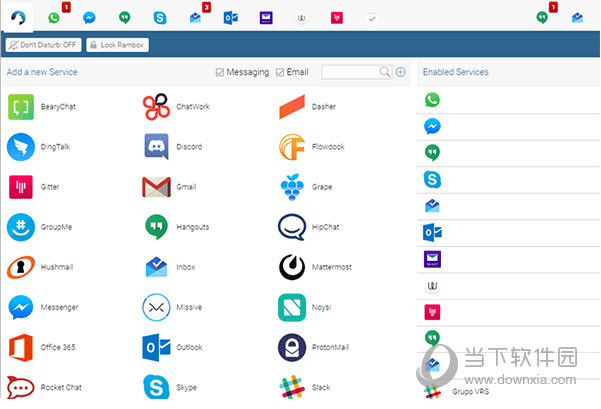This screenshot has height=409, width=601.
Task: Click the plus icon to add custom service
Action: point(400,72)
